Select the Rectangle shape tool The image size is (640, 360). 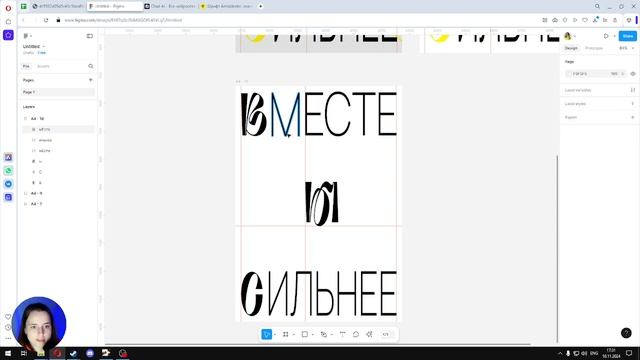point(304,334)
